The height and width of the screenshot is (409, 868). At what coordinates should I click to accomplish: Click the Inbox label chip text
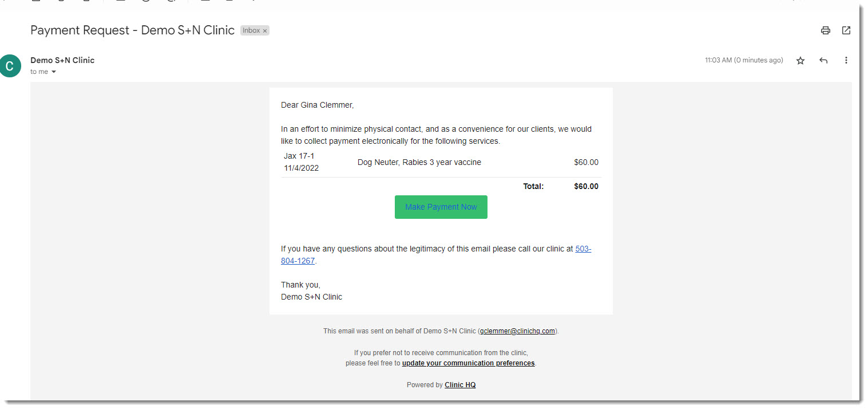click(251, 31)
